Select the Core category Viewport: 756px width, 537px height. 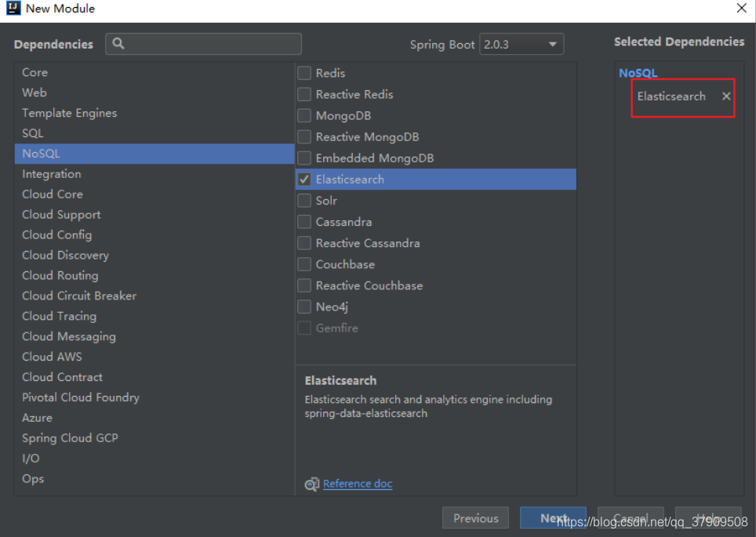(x=154, y=72)
